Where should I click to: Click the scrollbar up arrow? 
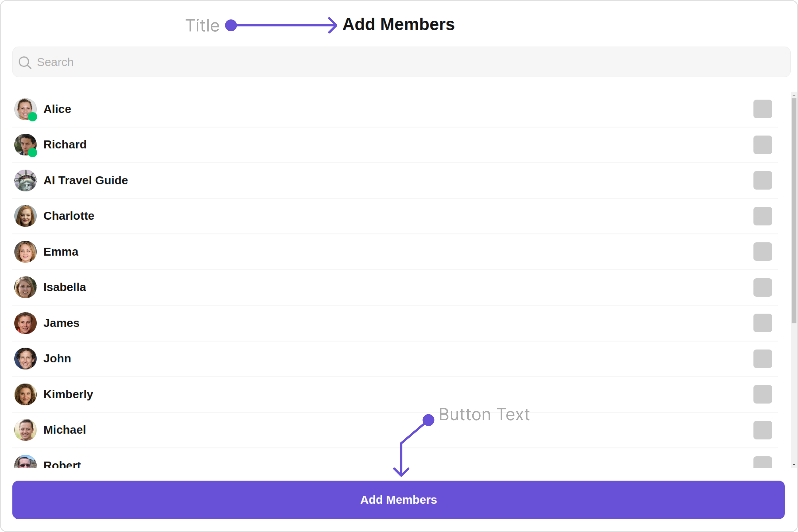click(x=794, y=95)
